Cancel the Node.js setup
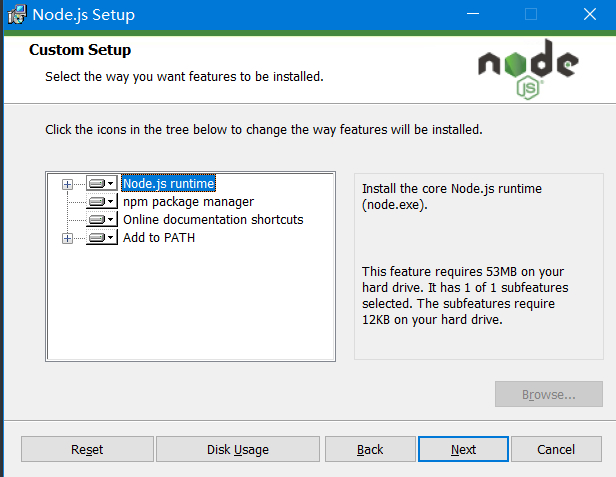Image resolution: width=616 pixels, height=477 pixels. click(556, 449)
